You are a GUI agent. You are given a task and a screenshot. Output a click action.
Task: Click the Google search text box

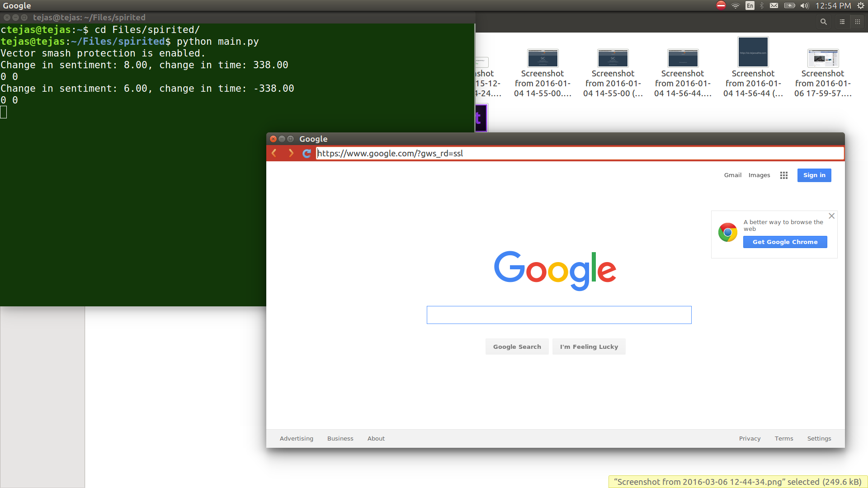click(x=559, y=315)
